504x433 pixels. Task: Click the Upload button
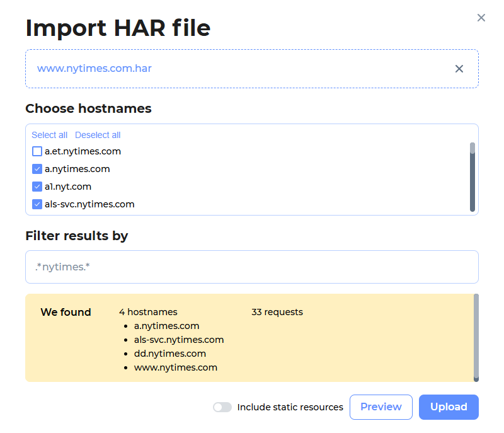(449, 407)
